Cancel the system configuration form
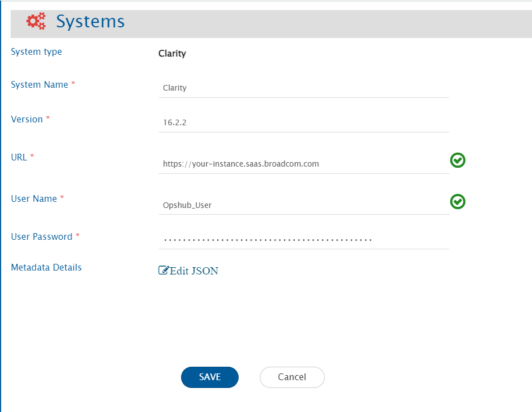 click(292, 377)
